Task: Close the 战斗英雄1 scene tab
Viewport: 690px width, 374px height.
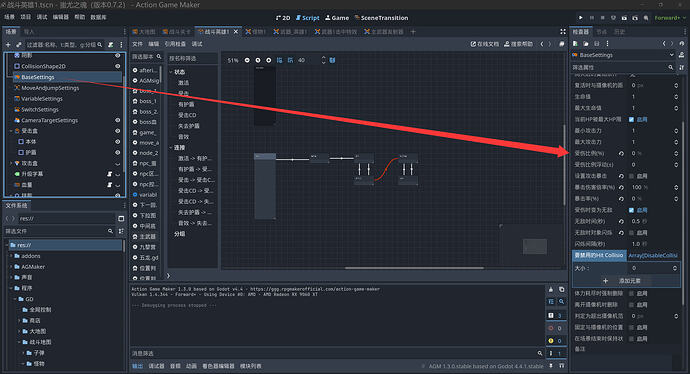Action: (236, 32)
